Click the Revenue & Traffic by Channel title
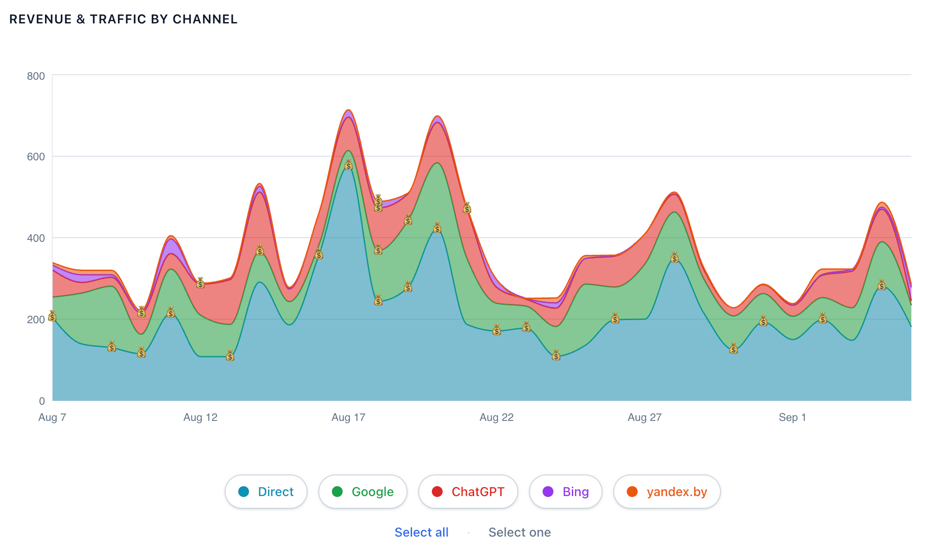 (123, 19)
